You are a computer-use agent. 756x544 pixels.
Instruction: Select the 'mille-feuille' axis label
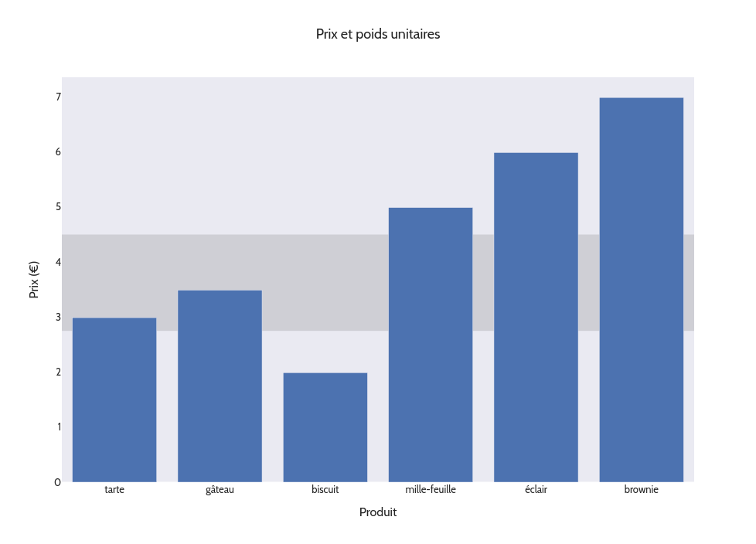pos(431,490)
